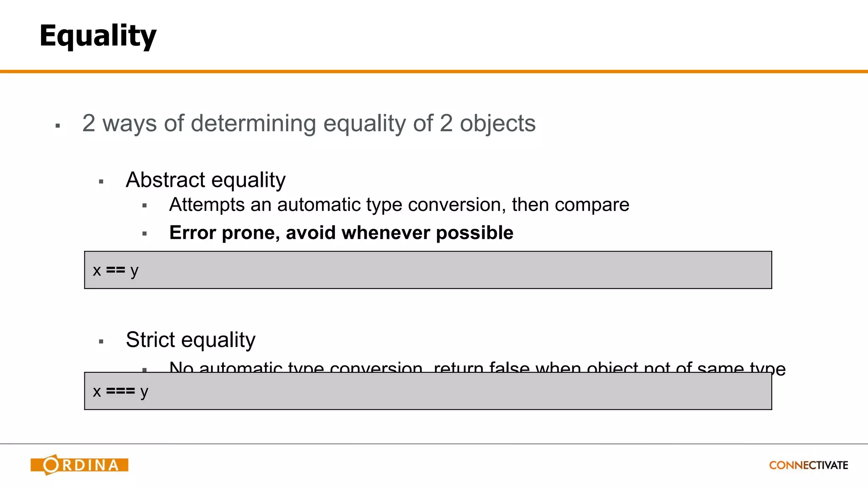Click the 'x == y' code box
The width and height of the screenshot is (868, 488).
(x=428, y=270)
